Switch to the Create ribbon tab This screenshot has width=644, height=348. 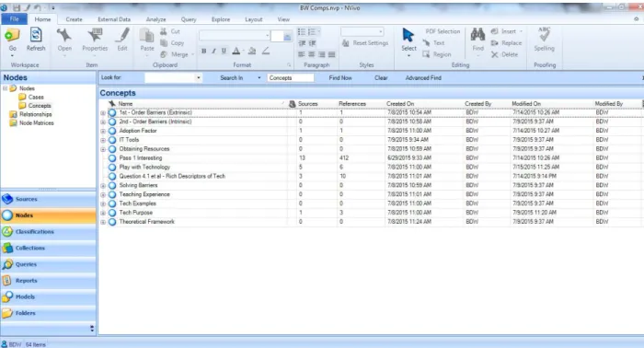(x=74, y=19)
